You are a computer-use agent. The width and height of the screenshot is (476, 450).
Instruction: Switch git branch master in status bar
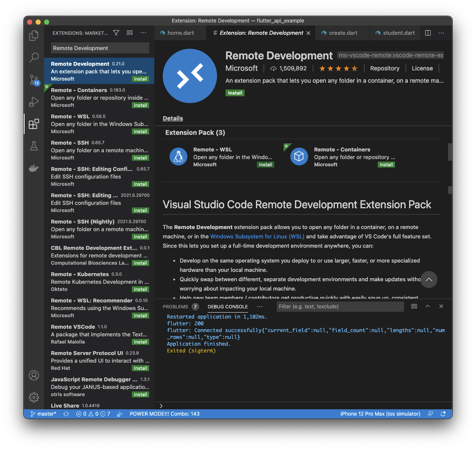pyautogui.click(x=43, y=414)
